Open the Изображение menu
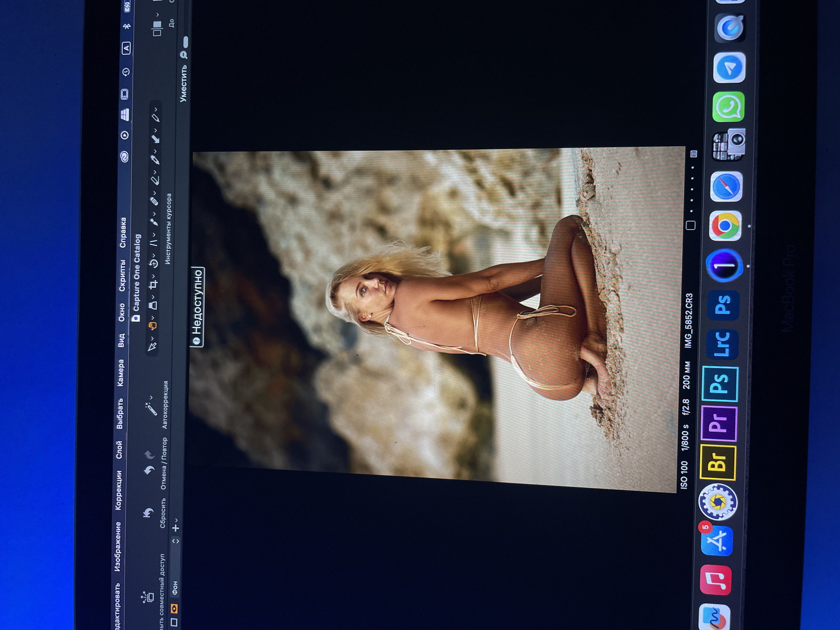 point(118,546)
